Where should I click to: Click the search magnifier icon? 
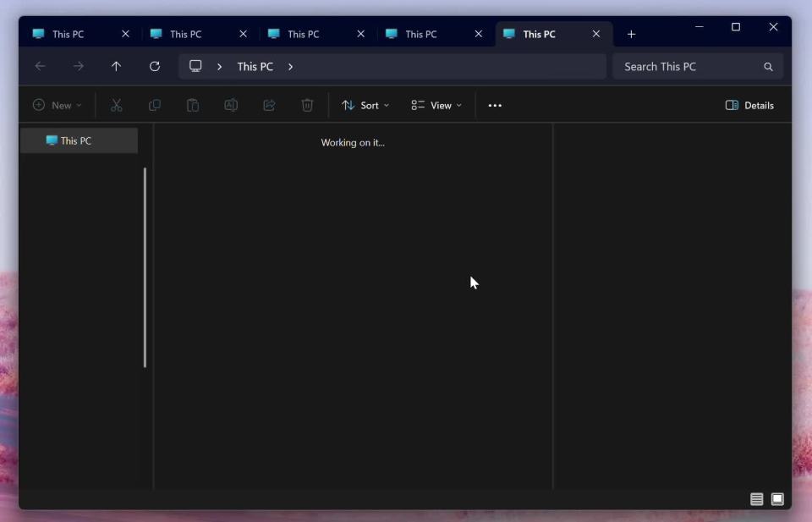(x=768, y=67)
